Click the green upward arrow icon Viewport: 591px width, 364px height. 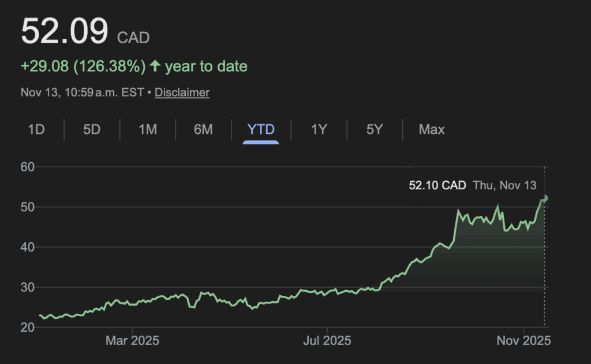coord(155,66)
